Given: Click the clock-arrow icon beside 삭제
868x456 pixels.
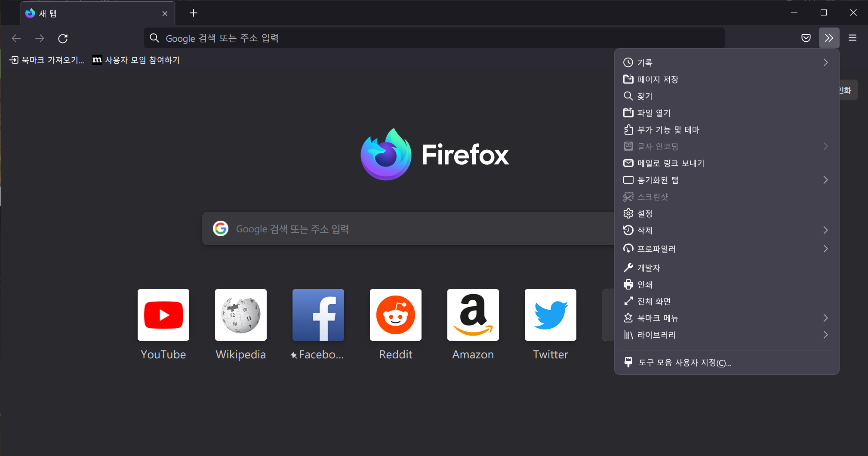Looking at the screenshot, I should tap(628, 230).
